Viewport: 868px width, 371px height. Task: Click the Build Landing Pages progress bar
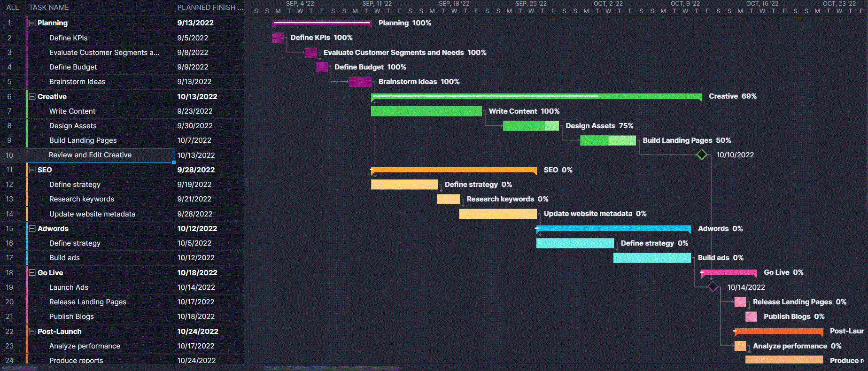(x=607, y=140)
